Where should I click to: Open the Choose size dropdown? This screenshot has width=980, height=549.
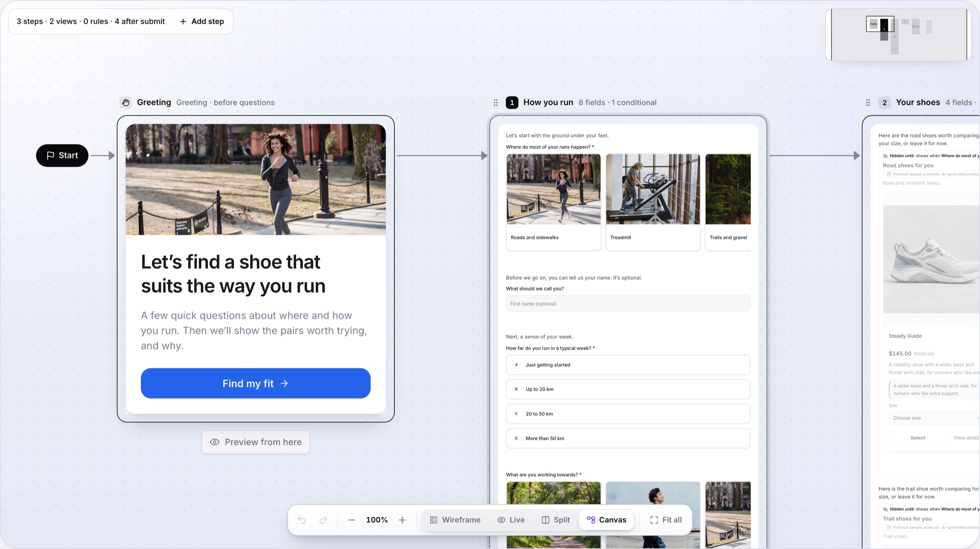tap(934, 418)
